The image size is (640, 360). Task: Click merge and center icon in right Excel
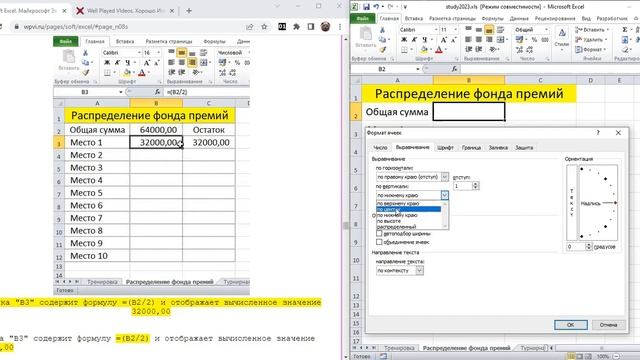[x=500, y=40]
